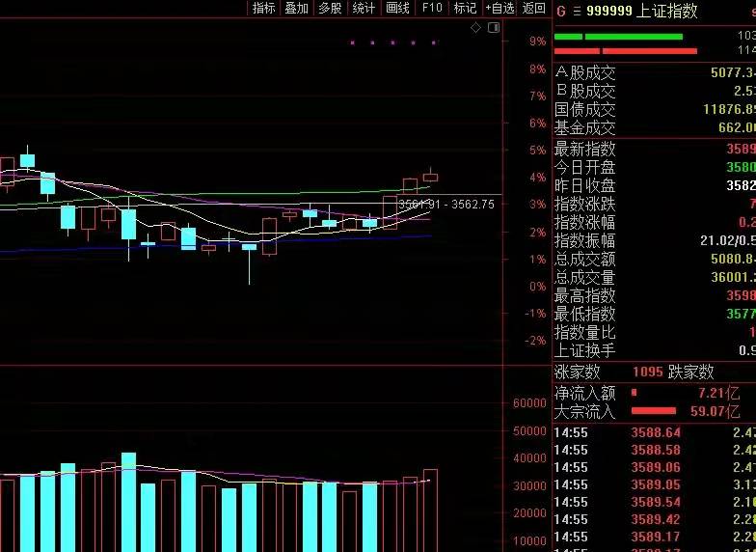Viewport: 756px width, 552px height.
Task: Add the index via +自选
Action: point(499,8)
